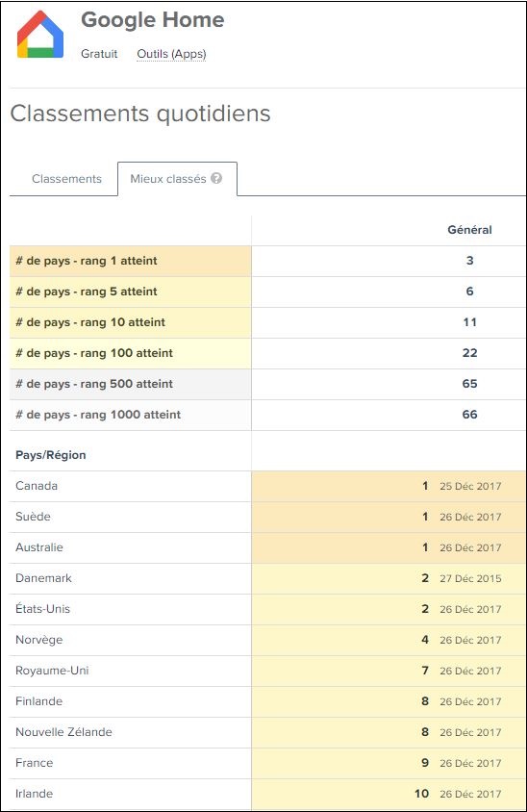
Task: Click the Pays/Région column header
Action: (51, 455)
